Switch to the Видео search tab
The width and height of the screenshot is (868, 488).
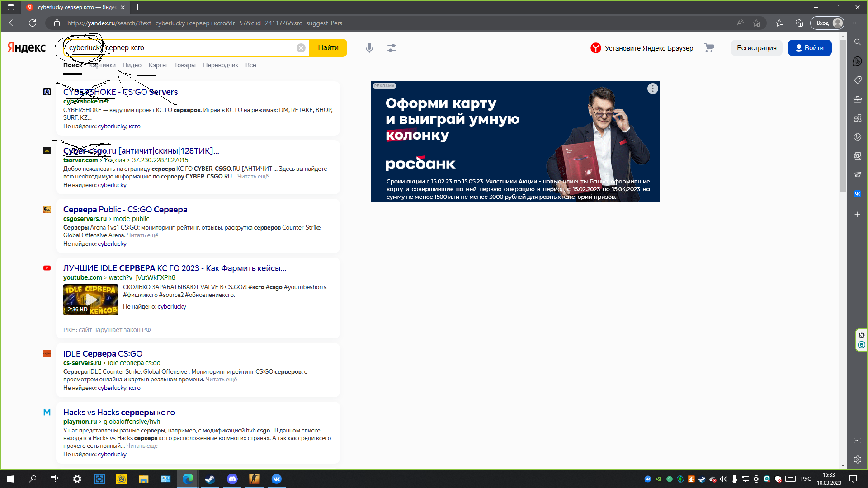pyautogui.click(x=132, y=65)
